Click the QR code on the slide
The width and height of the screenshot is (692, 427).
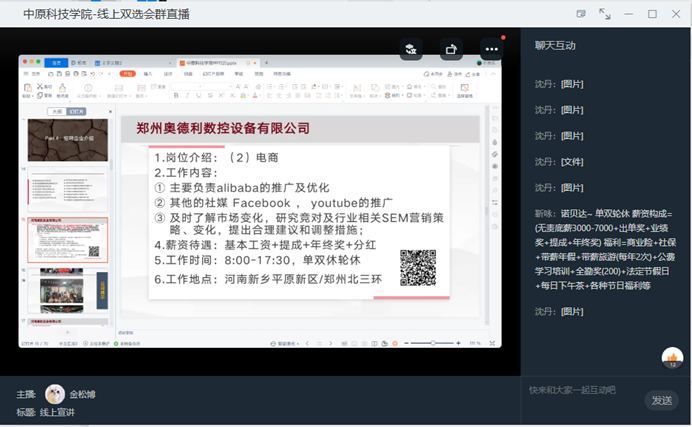tap(418, 267)
